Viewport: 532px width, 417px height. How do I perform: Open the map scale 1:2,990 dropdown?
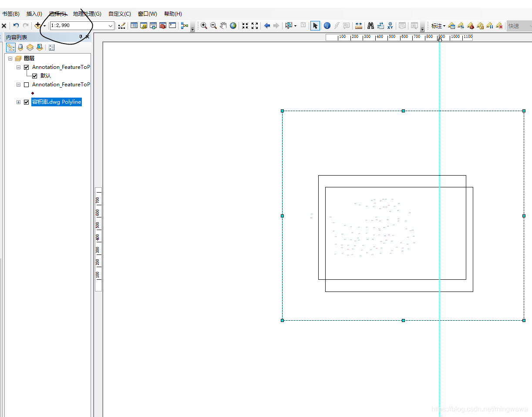point(111,26)
